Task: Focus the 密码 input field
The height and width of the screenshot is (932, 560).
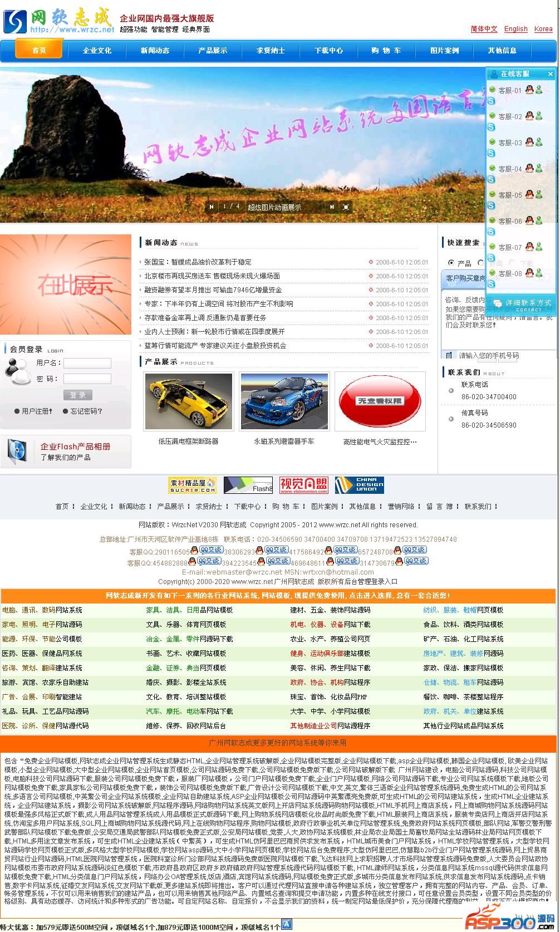Action: pos(87,379)
